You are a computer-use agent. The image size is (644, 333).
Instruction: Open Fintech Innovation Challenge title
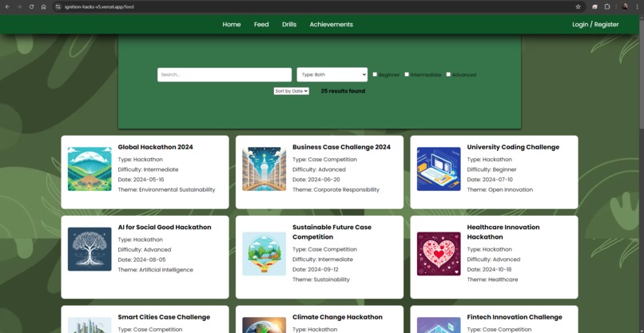coord(515,317)
